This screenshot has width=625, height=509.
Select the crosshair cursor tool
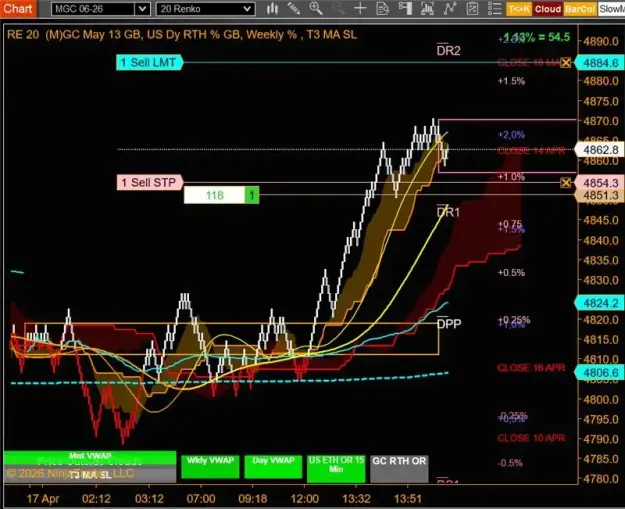(360, 8)
